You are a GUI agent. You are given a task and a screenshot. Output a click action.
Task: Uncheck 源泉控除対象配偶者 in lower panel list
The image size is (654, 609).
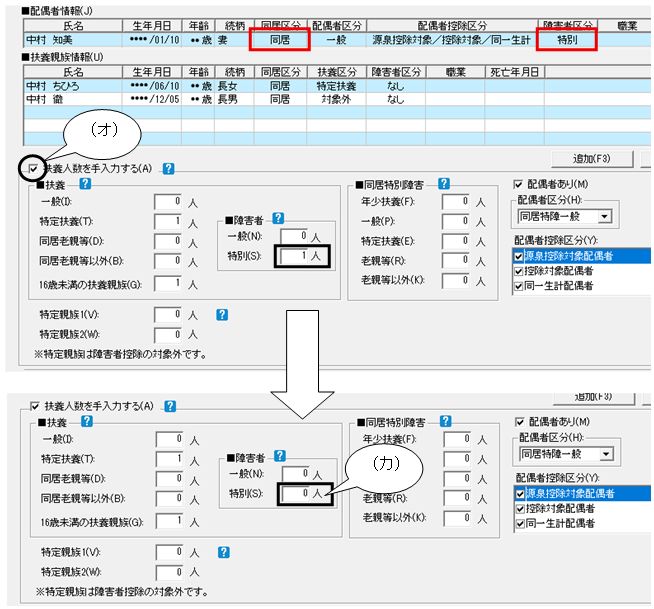pos(520,494)
